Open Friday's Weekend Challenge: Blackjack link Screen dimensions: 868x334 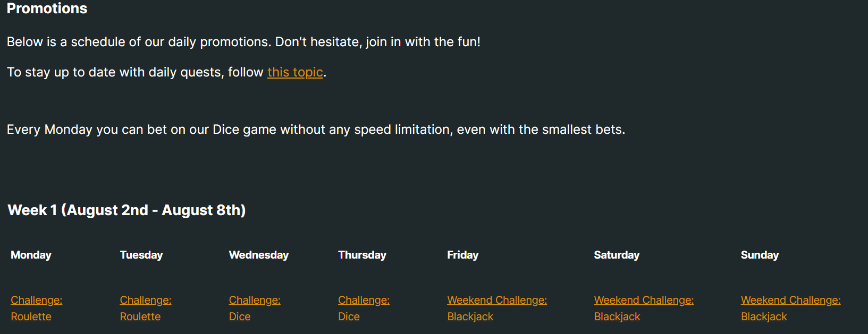tap(497, 308)
